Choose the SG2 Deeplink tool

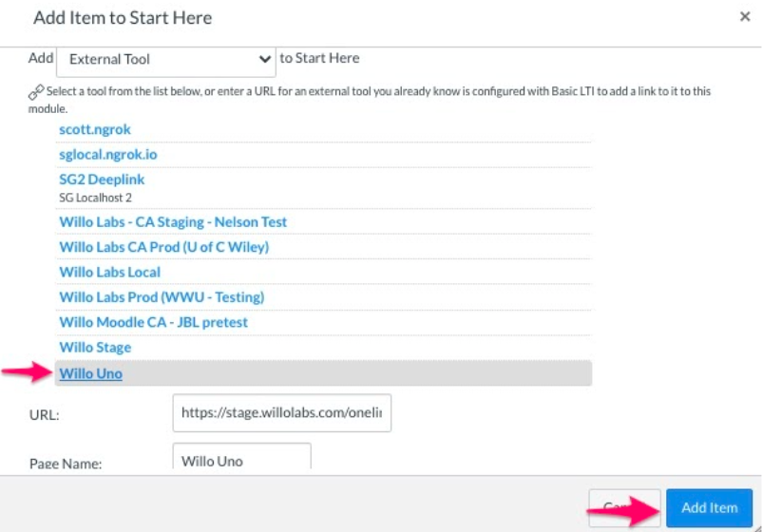point(102,180)
